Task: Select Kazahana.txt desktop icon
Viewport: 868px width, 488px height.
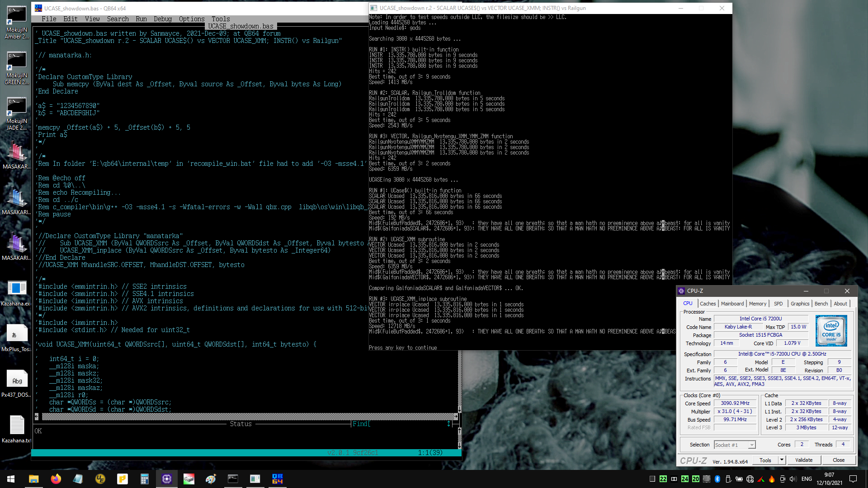Action: coord(17,429)
